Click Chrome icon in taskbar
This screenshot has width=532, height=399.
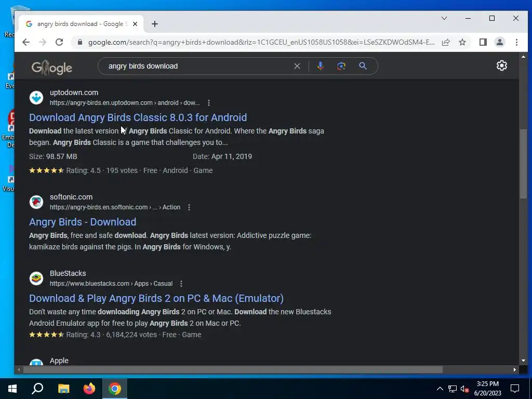tap(115, 389)
